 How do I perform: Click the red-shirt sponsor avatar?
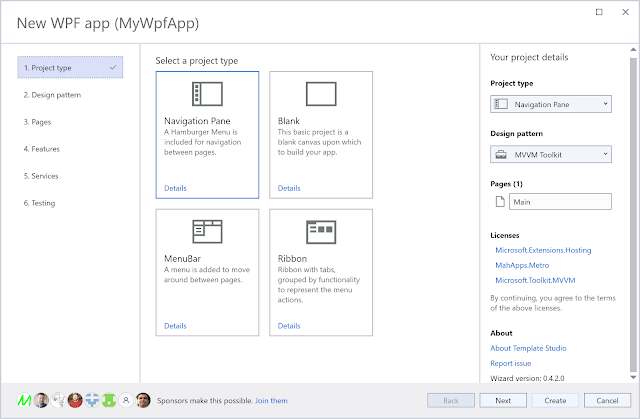click(x=75, y=401)
